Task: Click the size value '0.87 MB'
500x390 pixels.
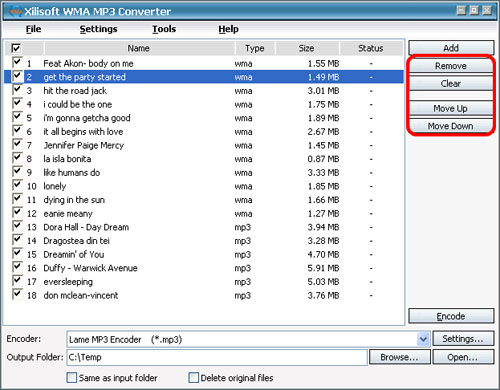Action: click(323, 159)
